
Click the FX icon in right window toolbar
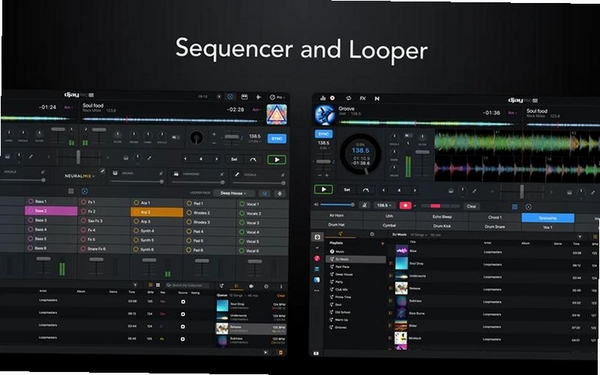coord(362,98)
